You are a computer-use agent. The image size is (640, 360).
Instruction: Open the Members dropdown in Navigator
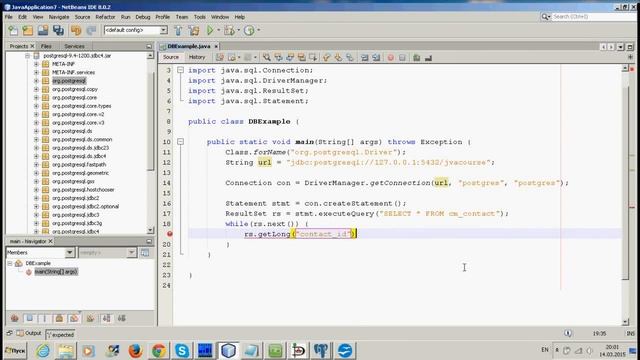tap(69, 253)
